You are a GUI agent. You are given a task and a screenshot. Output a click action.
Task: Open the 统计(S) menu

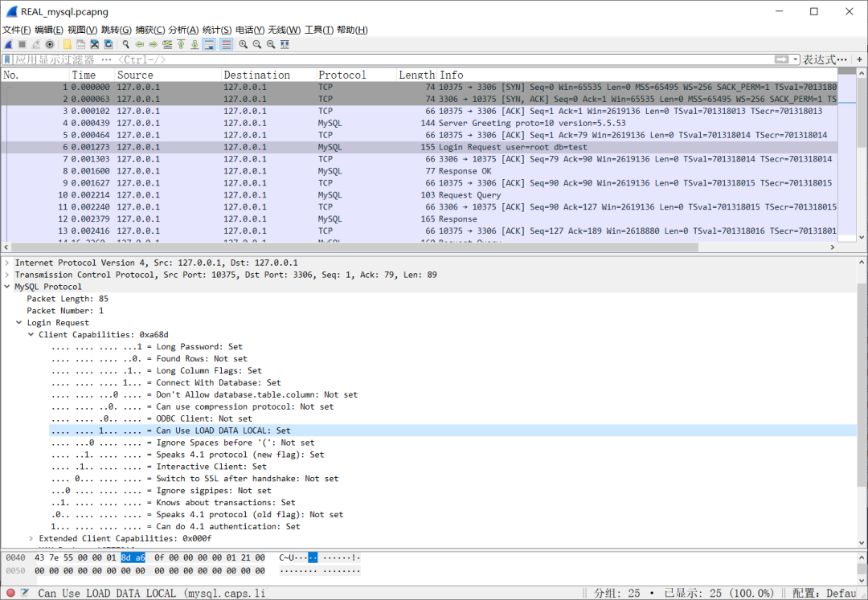coord(217,30)
